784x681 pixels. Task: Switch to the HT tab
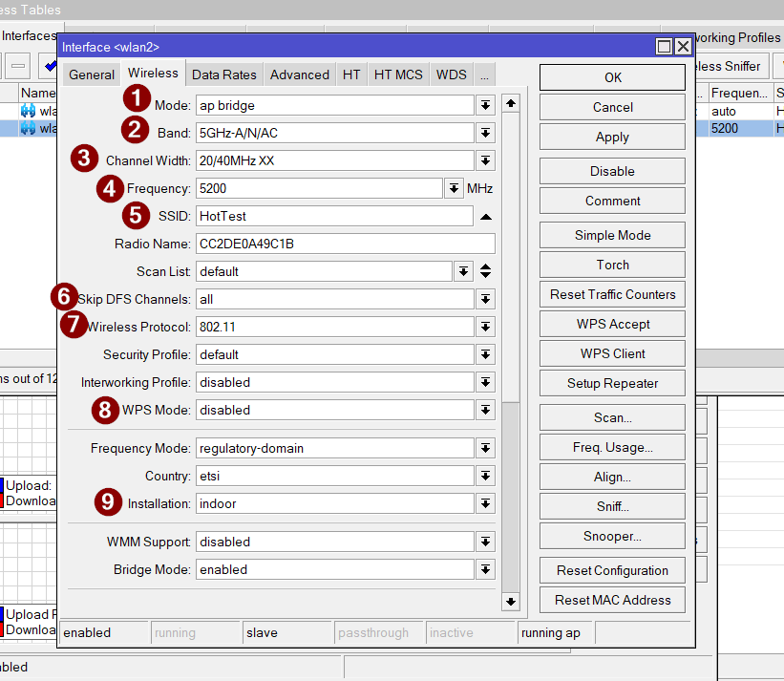tap(351, 75)
